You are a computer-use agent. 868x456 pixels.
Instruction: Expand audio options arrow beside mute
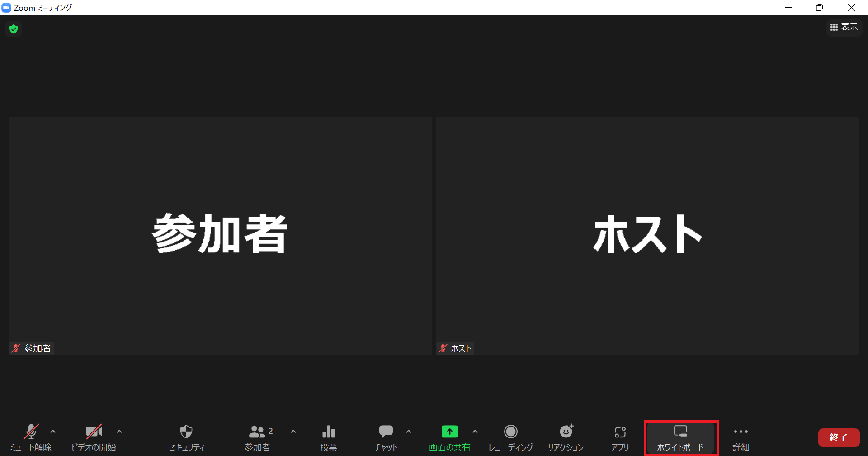tap(53, 432)
